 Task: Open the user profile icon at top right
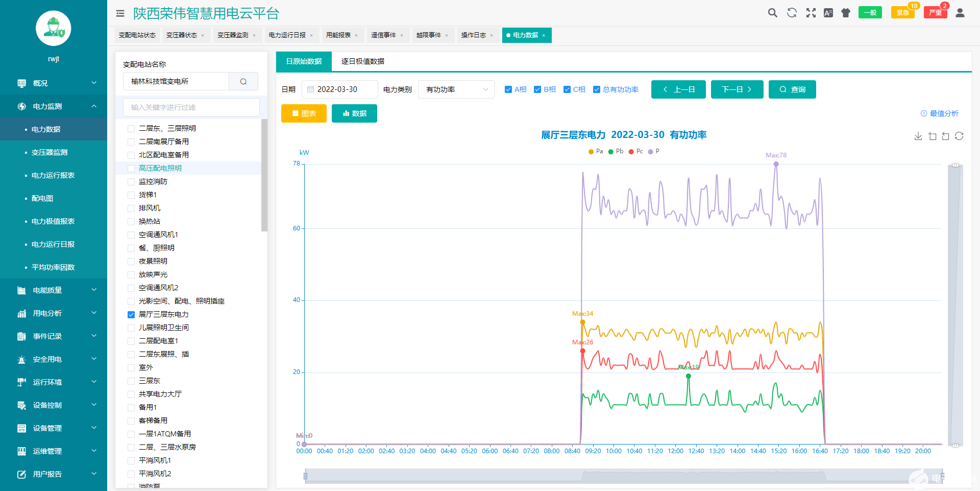pyautogui.click(x=960, y=13)
